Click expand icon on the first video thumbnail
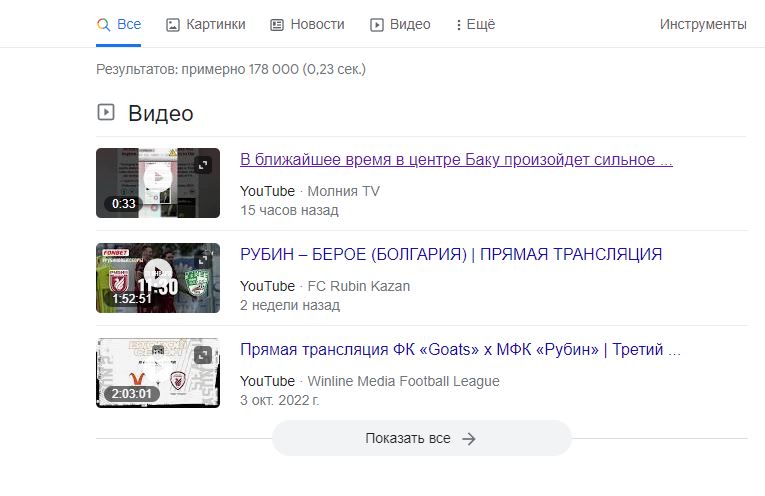 203,165
